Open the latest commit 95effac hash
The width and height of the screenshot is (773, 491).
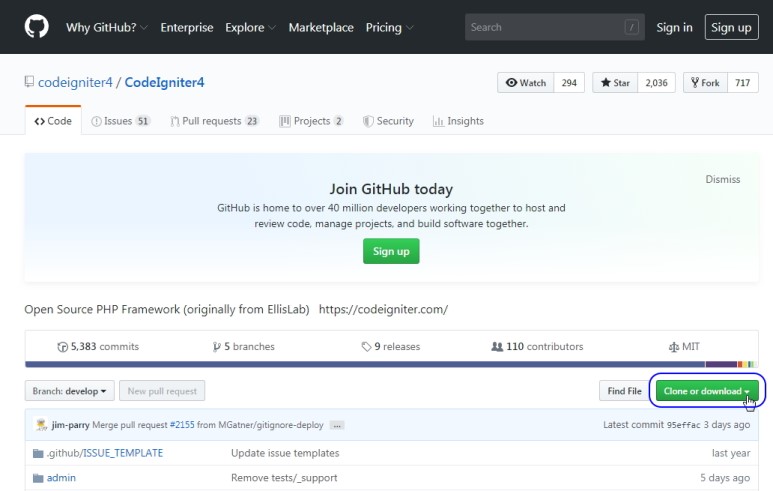[683, 425]
